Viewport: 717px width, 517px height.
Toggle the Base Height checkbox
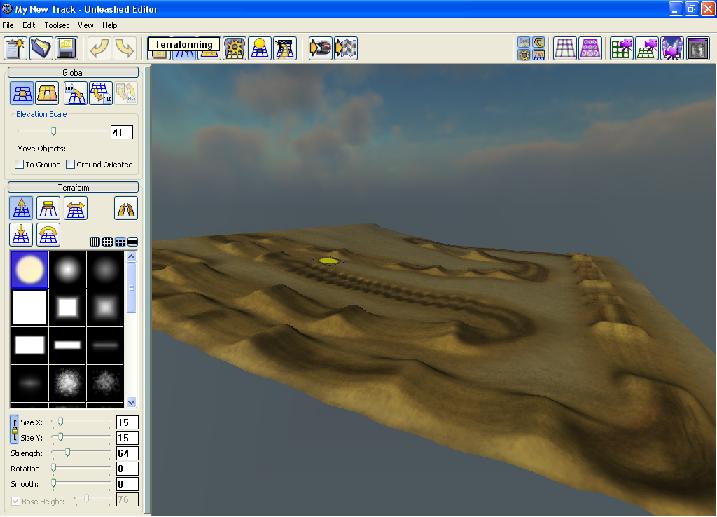coord(14,499)
